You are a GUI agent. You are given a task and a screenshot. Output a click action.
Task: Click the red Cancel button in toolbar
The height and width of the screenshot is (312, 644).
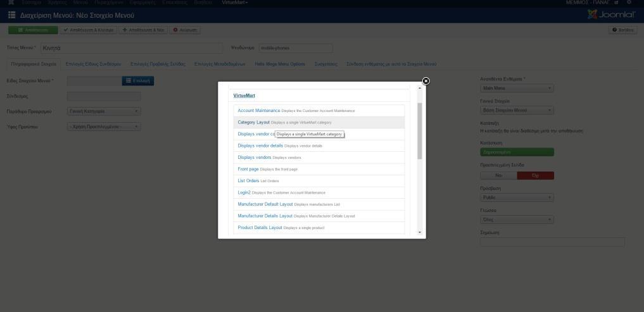(185, 30)
